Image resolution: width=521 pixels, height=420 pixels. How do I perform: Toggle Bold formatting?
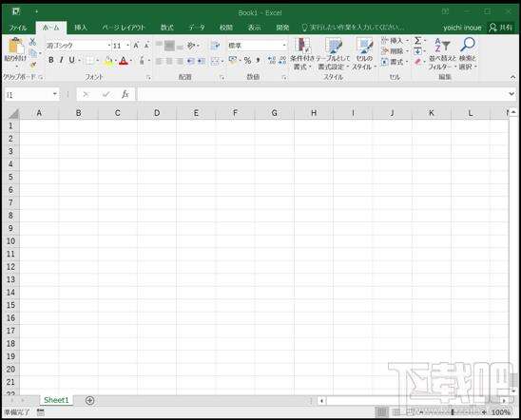click(50, 60)
